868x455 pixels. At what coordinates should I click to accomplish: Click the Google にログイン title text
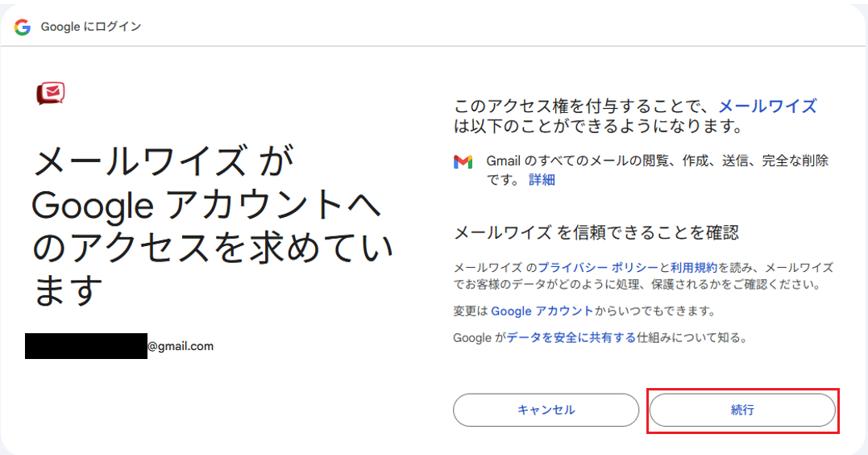click(91, 27)
